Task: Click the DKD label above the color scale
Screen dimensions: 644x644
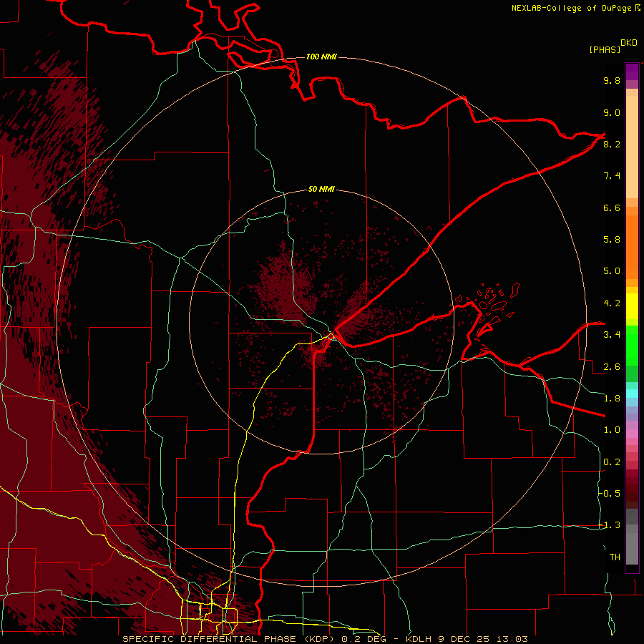Action: click(629, 43)
